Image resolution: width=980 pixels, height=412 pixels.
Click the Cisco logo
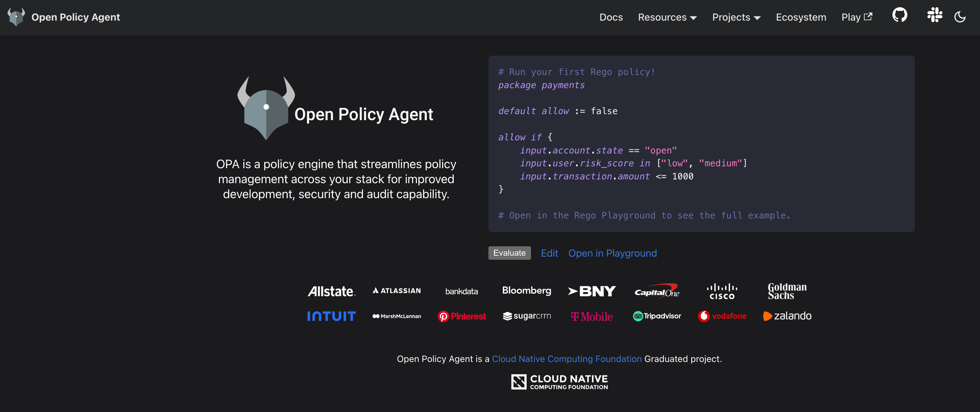722,292
